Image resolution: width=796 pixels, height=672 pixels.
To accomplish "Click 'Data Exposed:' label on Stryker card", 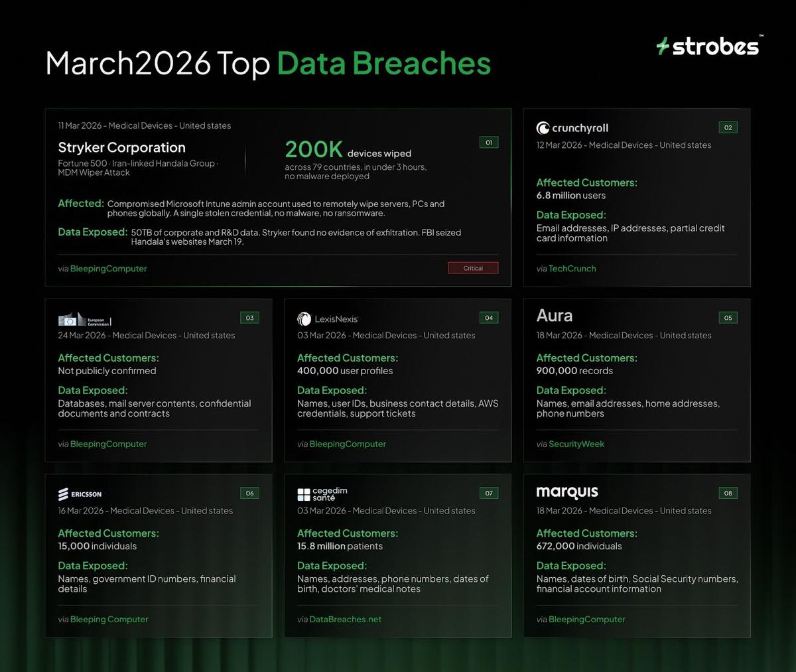I will (93, 232).
